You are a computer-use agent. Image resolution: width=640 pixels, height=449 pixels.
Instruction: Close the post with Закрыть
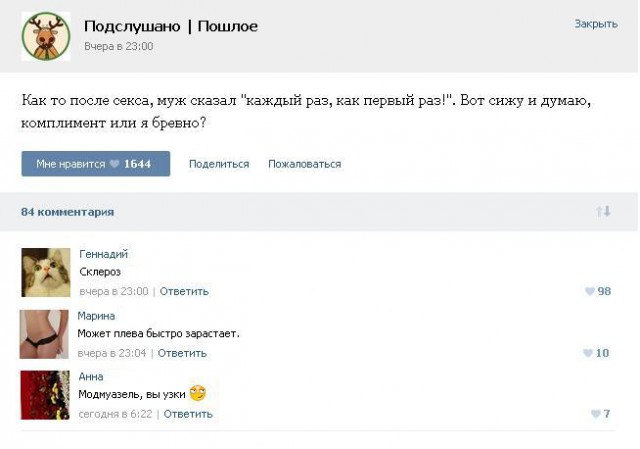(x=596, y=24)
